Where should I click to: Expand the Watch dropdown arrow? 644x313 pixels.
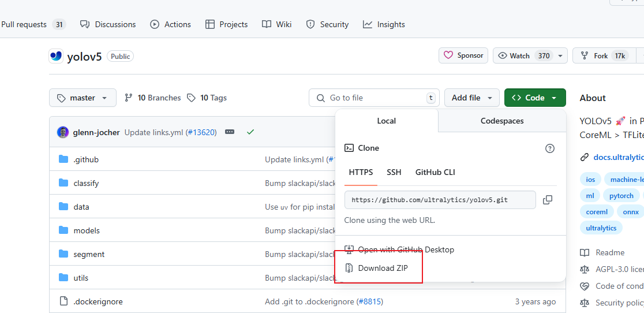coord(560,56)
